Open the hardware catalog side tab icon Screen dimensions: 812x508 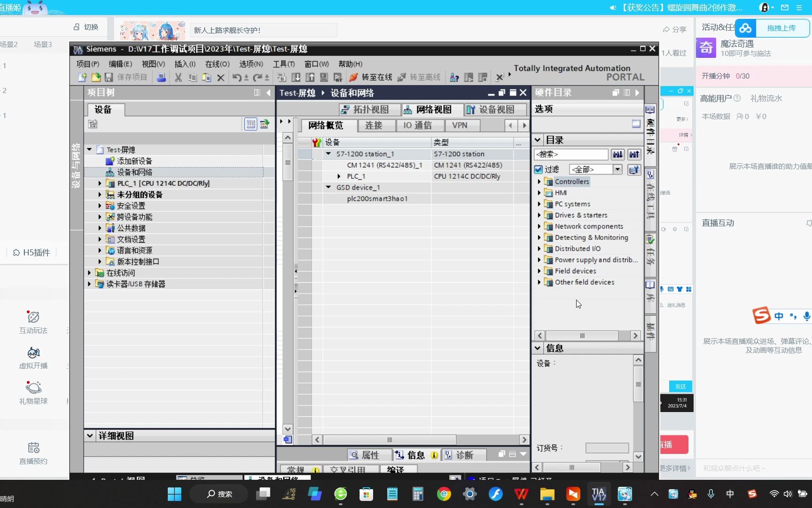650,110
